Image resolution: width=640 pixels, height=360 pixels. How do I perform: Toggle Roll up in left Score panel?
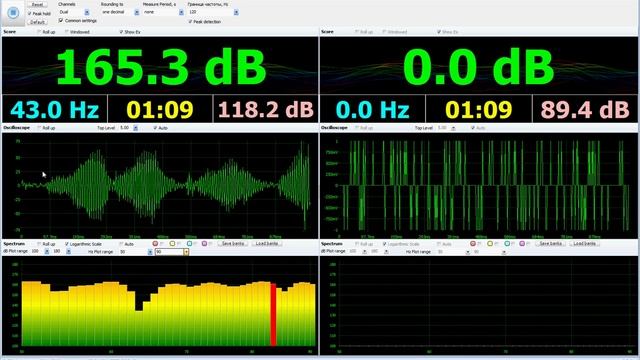(x=39, y=32)
